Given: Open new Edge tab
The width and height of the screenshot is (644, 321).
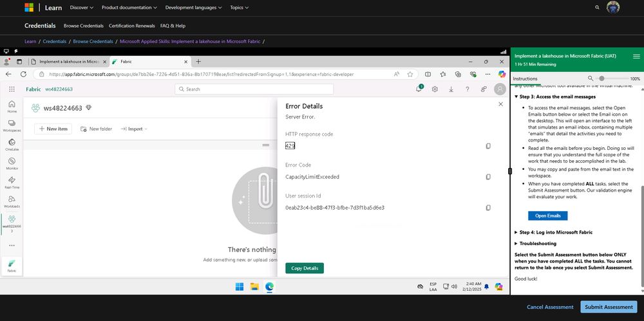Looking at the screenshot, I should tap(198, 62).
